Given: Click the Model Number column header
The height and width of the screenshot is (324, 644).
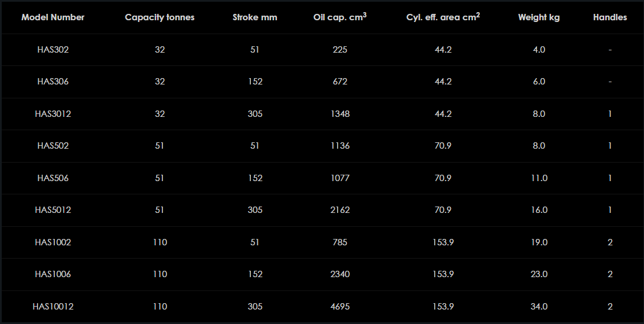Looking at the screenshot, I should pos(53,17).
